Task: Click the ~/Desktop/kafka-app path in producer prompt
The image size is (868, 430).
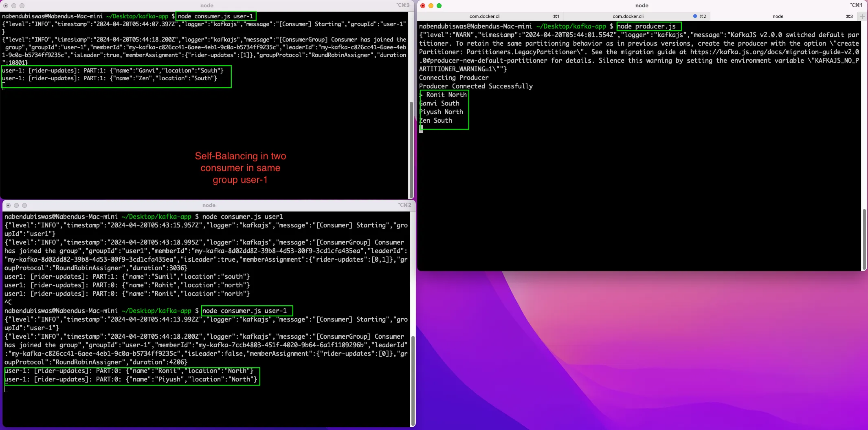Action: point(571,26)
